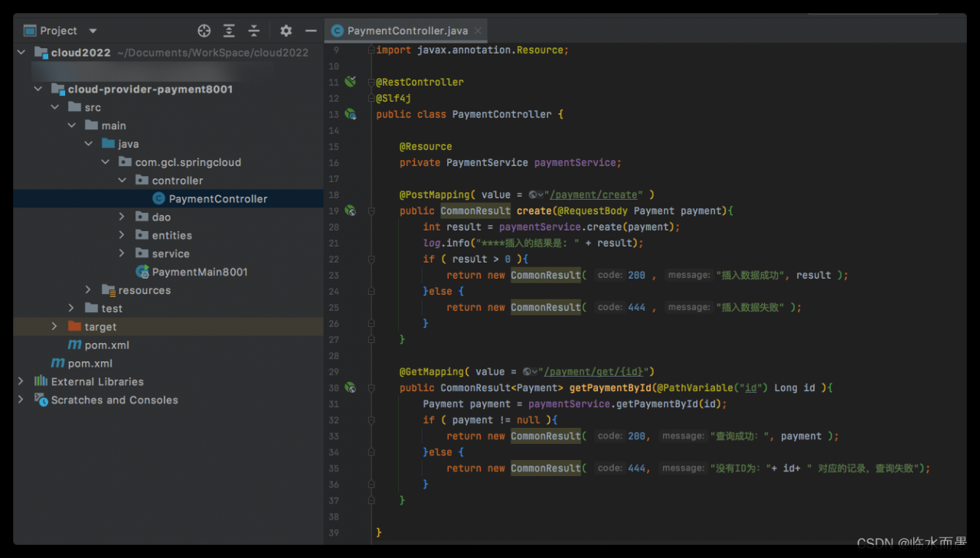Toggle code folding at line 22 if block
This screenshot has height=558, width=980.
tap(371, 259)
